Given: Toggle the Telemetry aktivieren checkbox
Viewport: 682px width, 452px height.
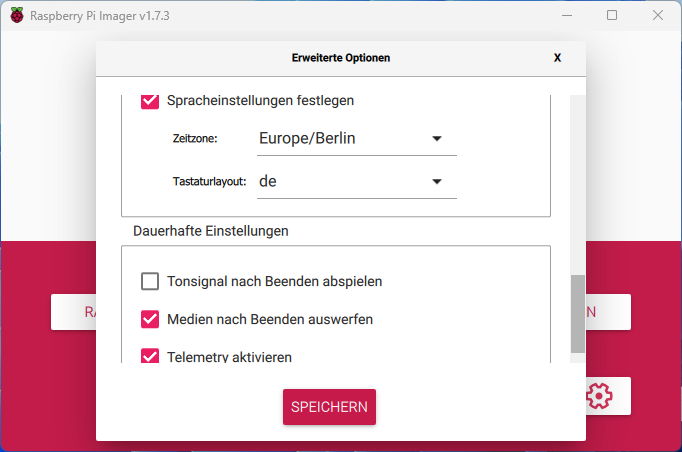Looking at the screenshot, I should (x=150, y=356).
